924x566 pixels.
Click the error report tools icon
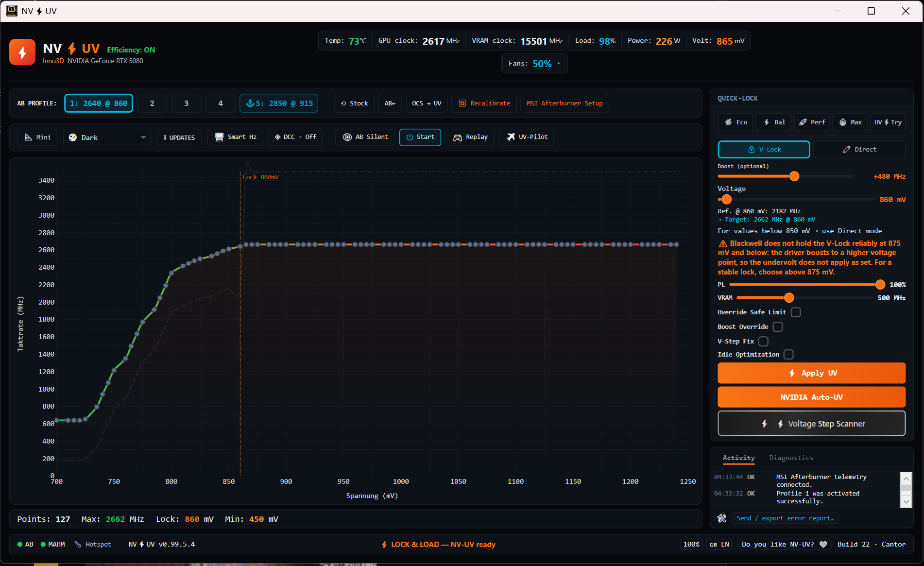(x=722, y=518)
